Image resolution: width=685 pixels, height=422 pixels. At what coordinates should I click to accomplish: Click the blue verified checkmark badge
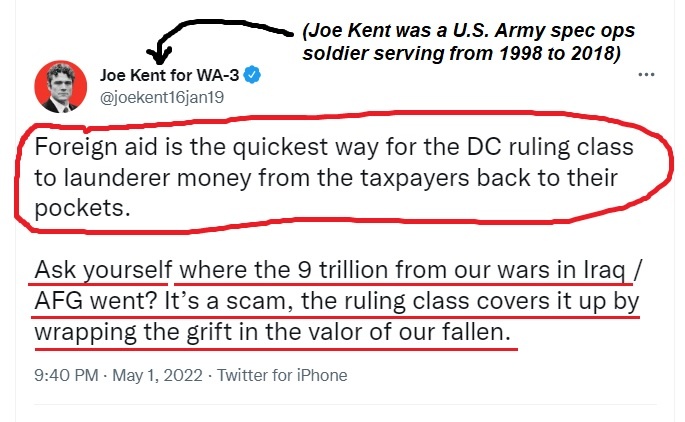click(x=257, y=75)
